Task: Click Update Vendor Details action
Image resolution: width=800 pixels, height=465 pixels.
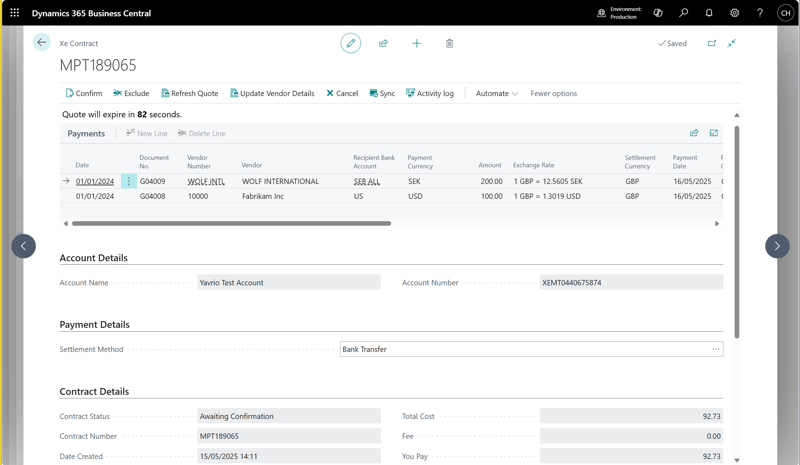Action: (272, 93)
